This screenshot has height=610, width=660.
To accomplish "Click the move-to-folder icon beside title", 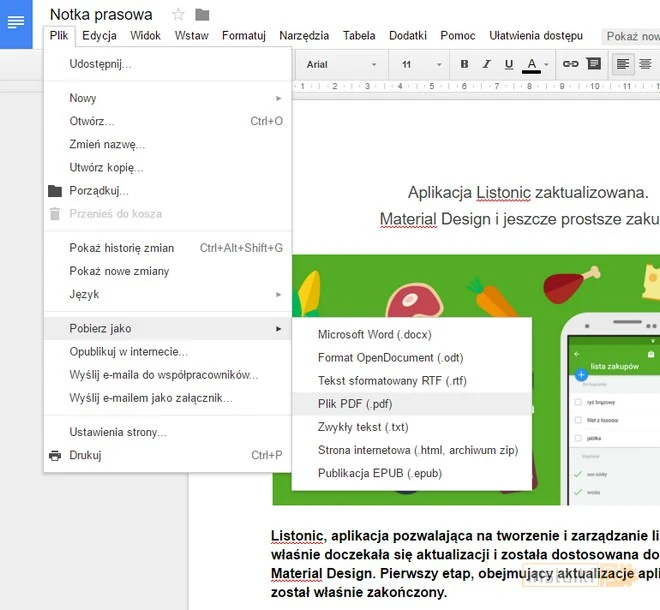I will 203,14.
